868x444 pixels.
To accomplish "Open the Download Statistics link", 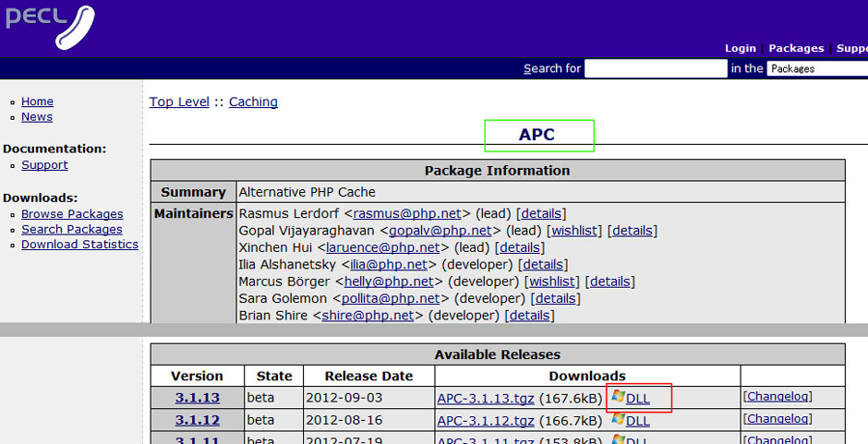I will coord(79,244).
